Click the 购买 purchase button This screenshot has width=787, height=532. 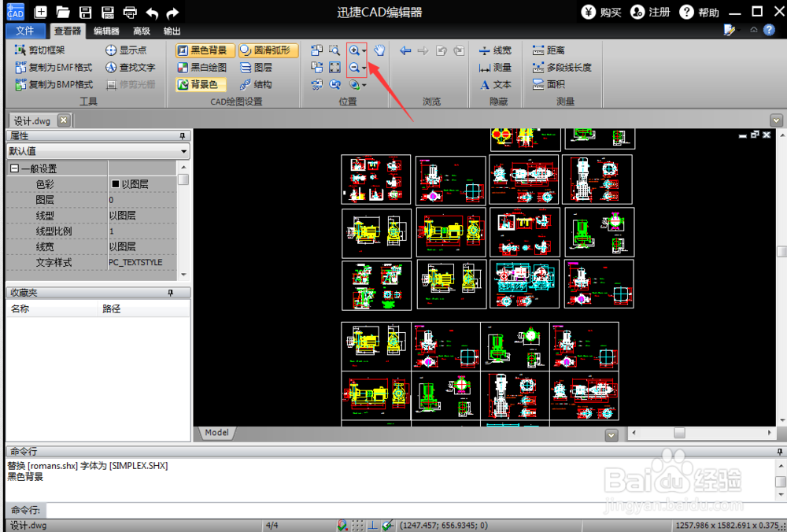[601, 12]
